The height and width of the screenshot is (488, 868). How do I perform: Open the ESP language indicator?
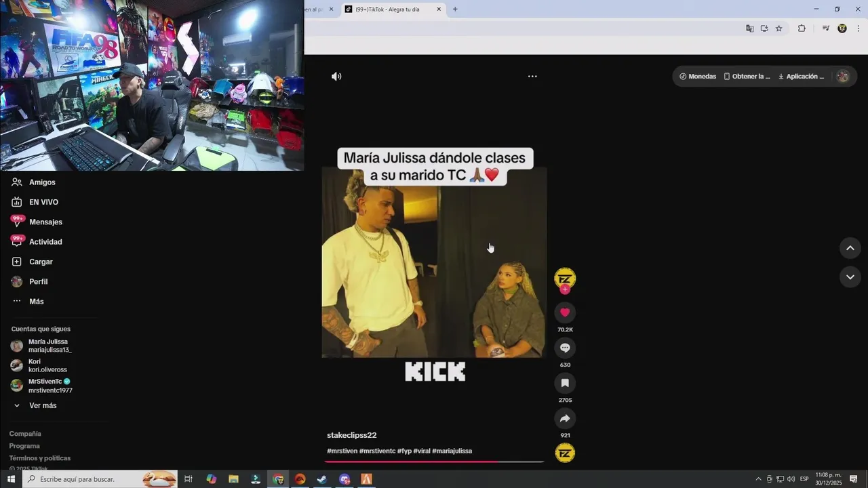pyautogui.click(x=804, y=479)
